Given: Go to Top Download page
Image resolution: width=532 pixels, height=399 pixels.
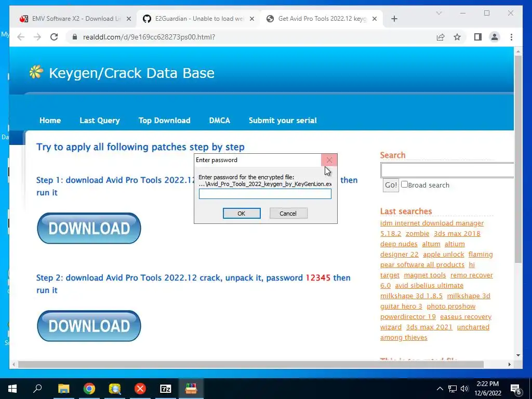Looking at the screenshot, I should point(165,121).
